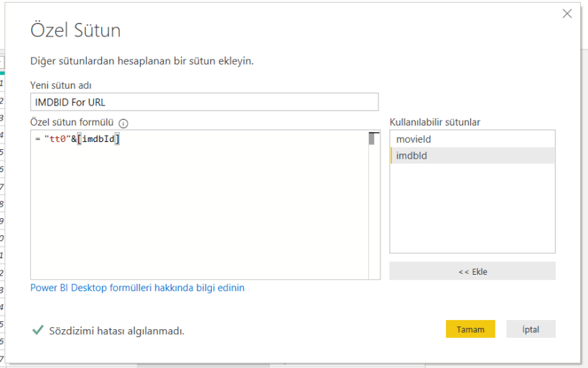Open Power BI Desktop formülleri hakkında bilgi link
This screenshot has height=368, width=588.
(x=137, y=288)
